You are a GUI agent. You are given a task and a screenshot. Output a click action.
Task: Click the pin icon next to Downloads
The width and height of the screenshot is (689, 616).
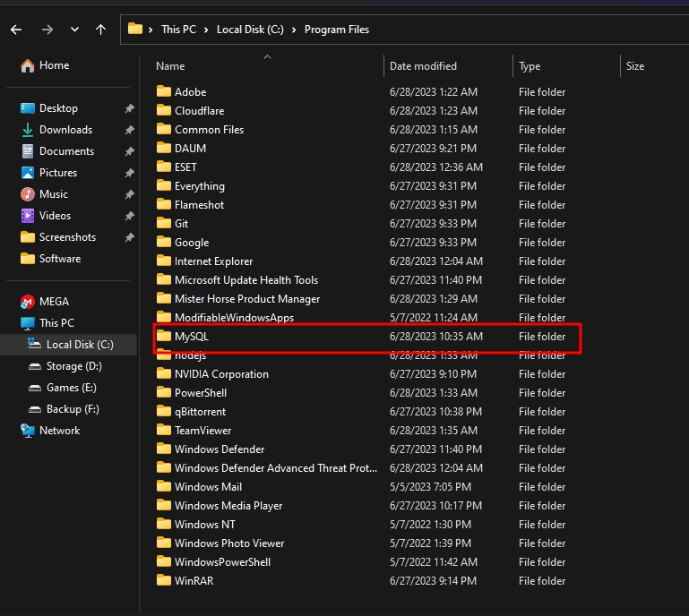pos(129,130)
